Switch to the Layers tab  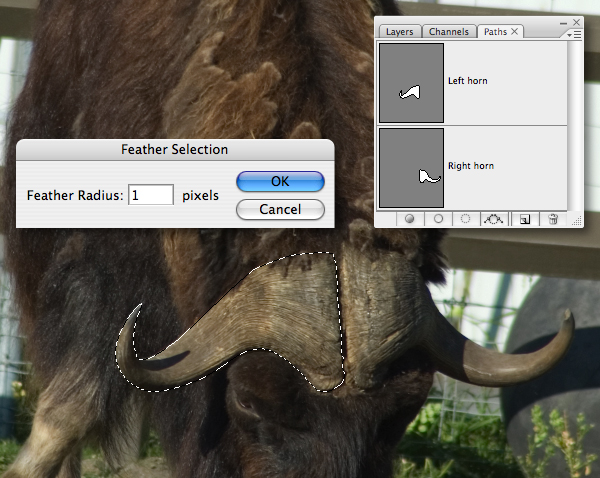[x=399, y=32]
